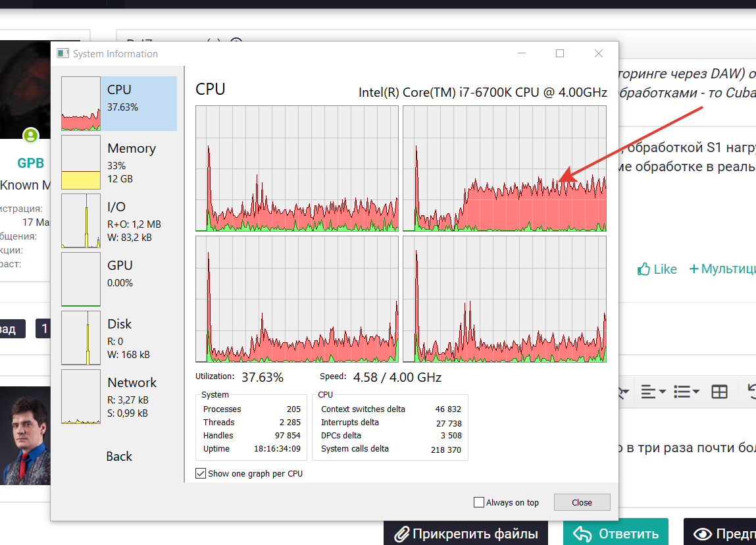Click the insert table icon in editor

(x=719, y=392)
